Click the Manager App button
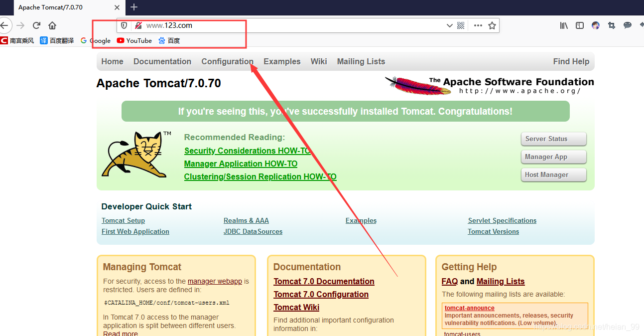 [553, 157]
